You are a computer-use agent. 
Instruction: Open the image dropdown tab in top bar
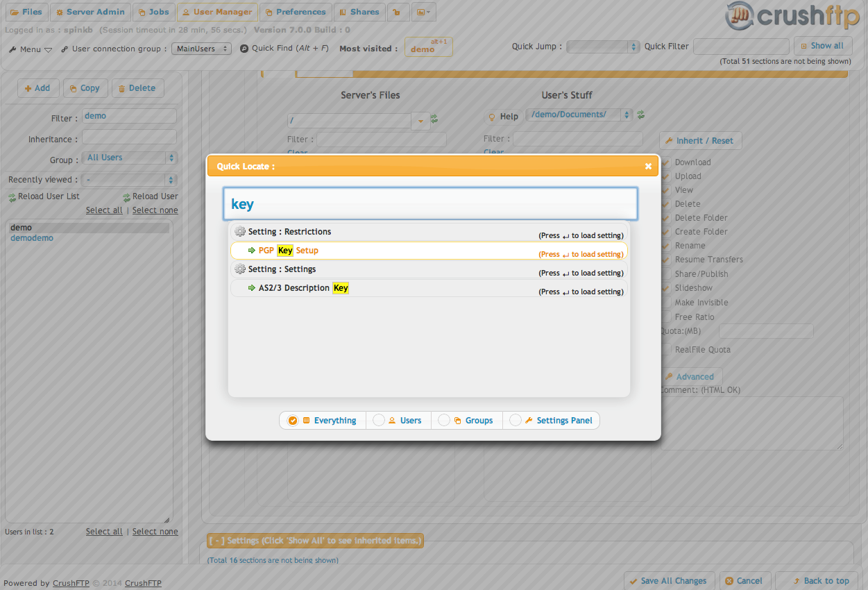click(x=423, y=12)
